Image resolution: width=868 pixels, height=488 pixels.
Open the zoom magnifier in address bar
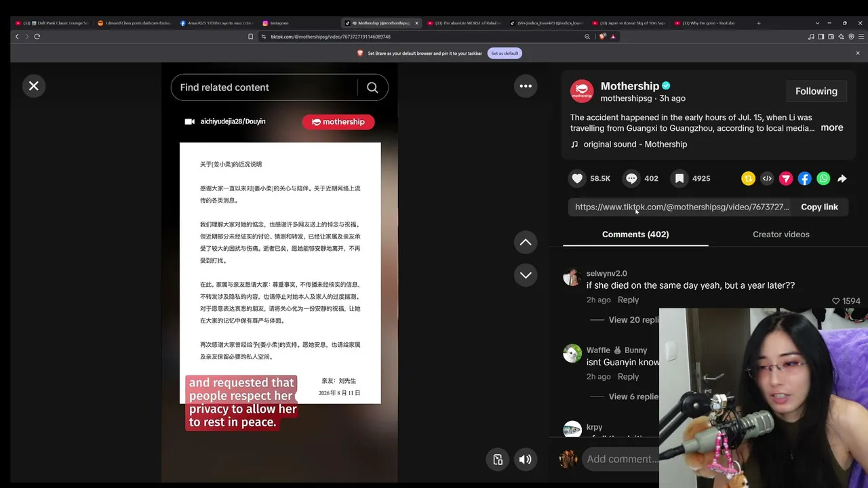587,37
